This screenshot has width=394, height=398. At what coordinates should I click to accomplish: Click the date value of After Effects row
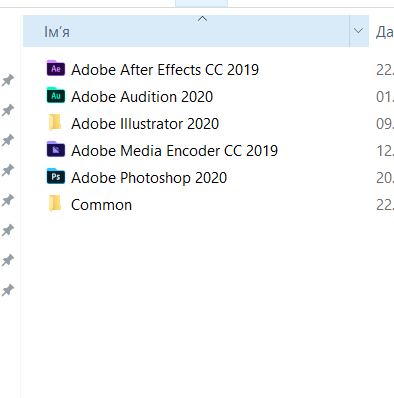point(385,70)
